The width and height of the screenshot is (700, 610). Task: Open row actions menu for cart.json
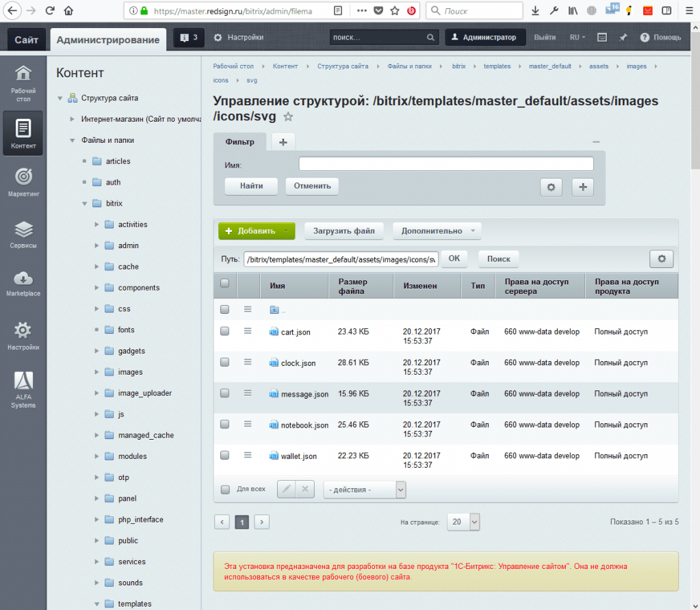(x=248, y=332)
